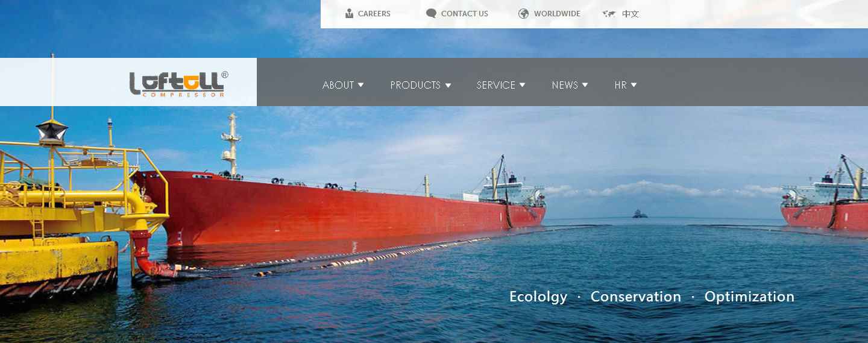Select the ABOUT menu item
This screenshot has width=868, height=343.
338,85
